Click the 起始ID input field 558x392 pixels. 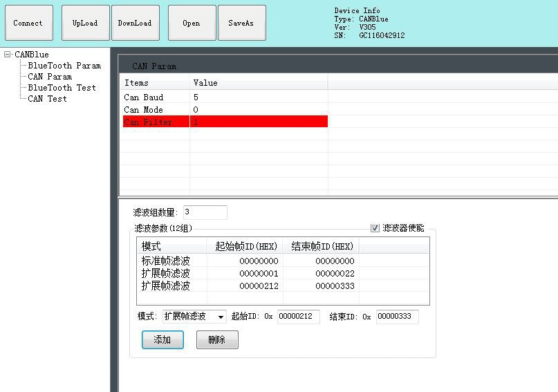click(x=298, y=317)
